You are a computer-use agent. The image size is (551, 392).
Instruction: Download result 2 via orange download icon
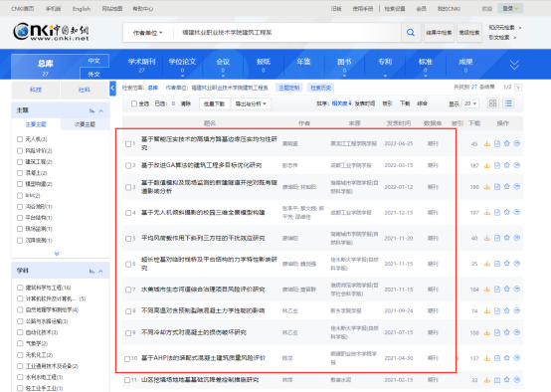(x=487, y=165)
